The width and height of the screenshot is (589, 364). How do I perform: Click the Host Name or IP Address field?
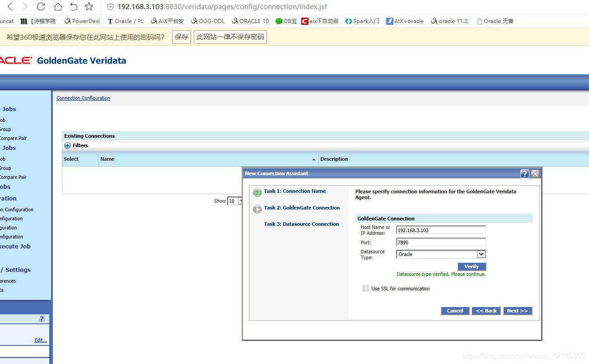pos(441,230)
